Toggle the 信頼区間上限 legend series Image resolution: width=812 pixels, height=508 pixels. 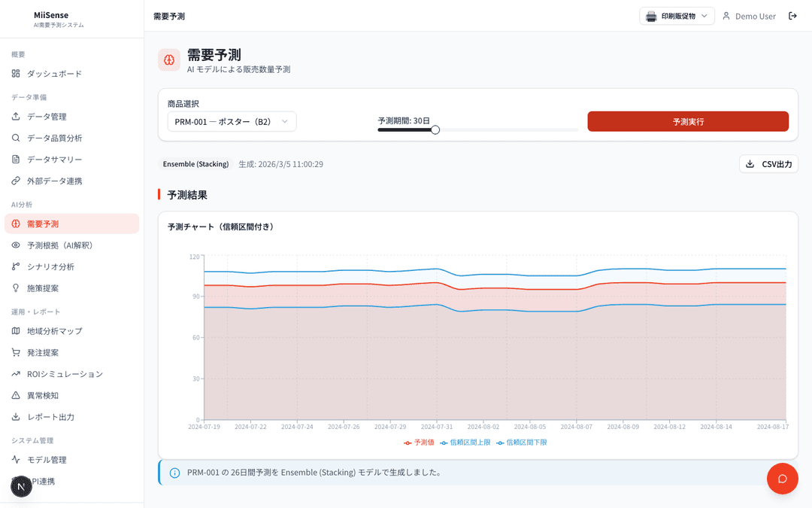[x=465, y=443]
